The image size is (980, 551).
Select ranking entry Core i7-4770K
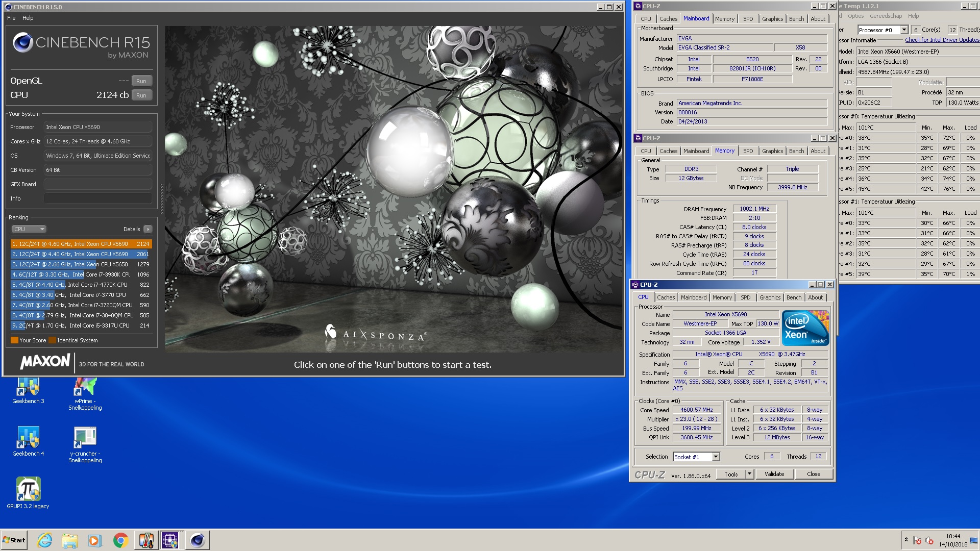[81, 285]
